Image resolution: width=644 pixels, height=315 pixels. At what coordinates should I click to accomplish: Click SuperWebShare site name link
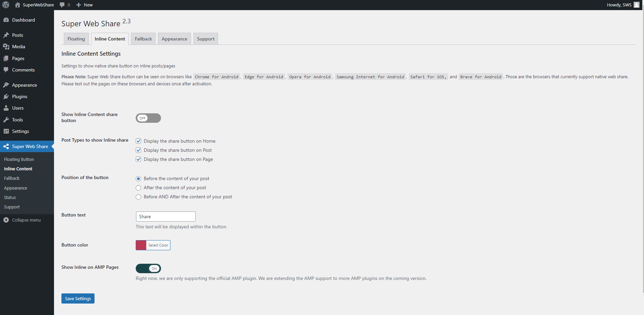click(x=38, y=5)
